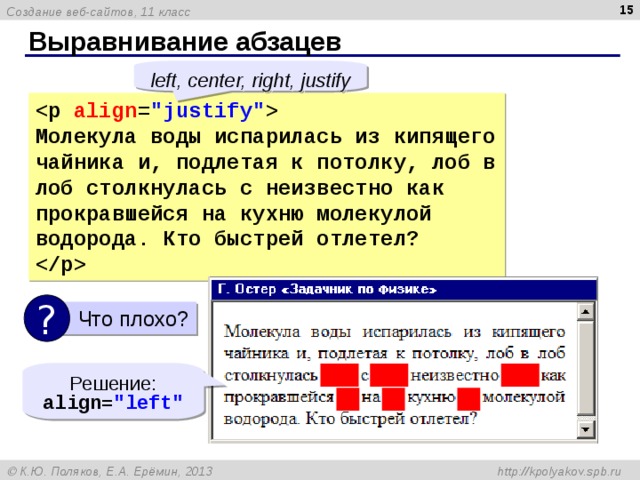
Task: Click the scroll down arrow in the browser window
Action: pyautogui.click(x=585, y=429)
